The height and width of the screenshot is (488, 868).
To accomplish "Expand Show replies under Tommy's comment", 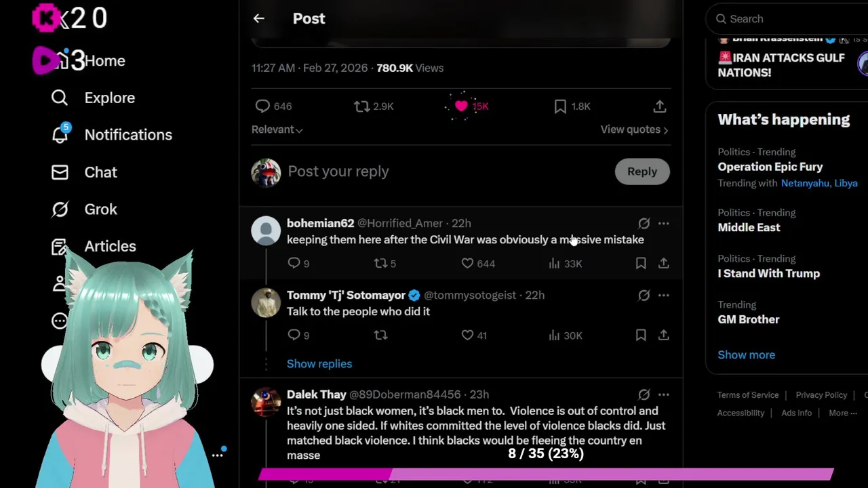I will pos(319,364).
